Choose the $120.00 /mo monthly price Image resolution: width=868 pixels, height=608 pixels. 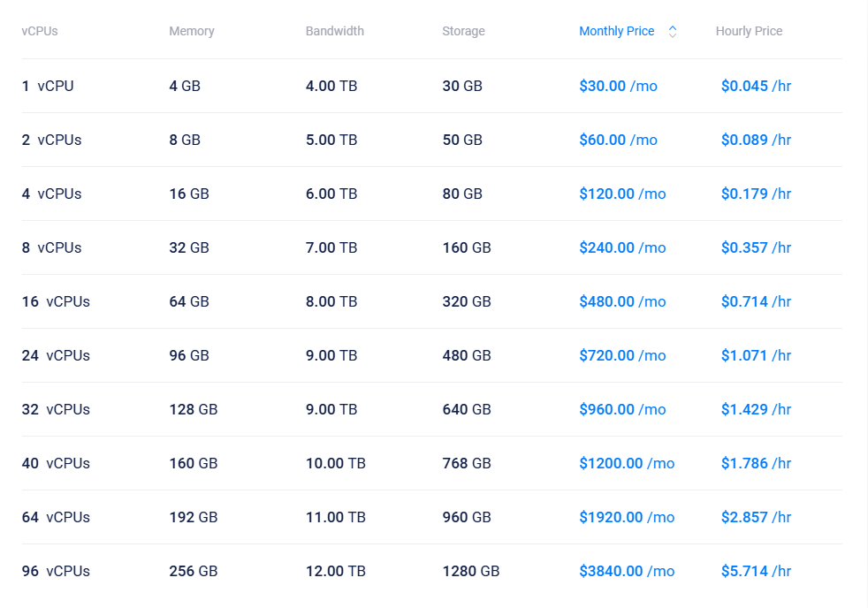tap(622, 194)
